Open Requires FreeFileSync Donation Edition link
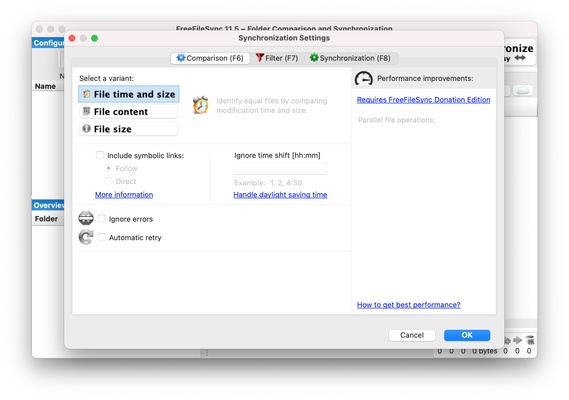The height and width of the screenshot is (400, 569). [423, 100]
